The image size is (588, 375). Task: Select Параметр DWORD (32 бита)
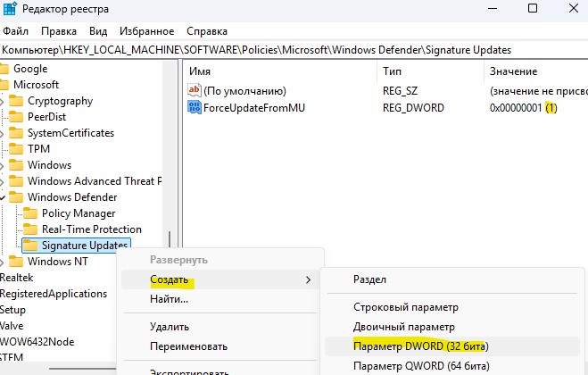click(451, 346)
